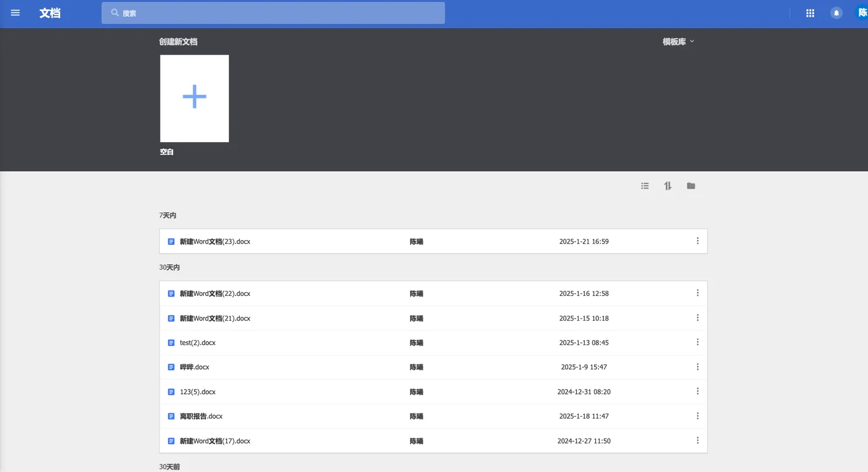Image resolution: width=868 pixels, height=472 pixels.
Task: Focus the 搜索 search field
Action: tap(273, 13)
